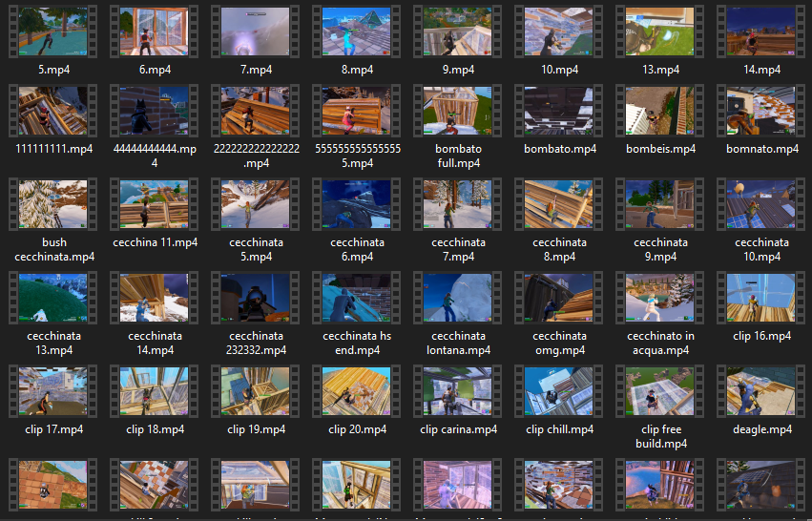This screenshot has height=521, width=812.
Task: Select the clip carina.mp4 thumbnail
Action: [x=458, y=391]
